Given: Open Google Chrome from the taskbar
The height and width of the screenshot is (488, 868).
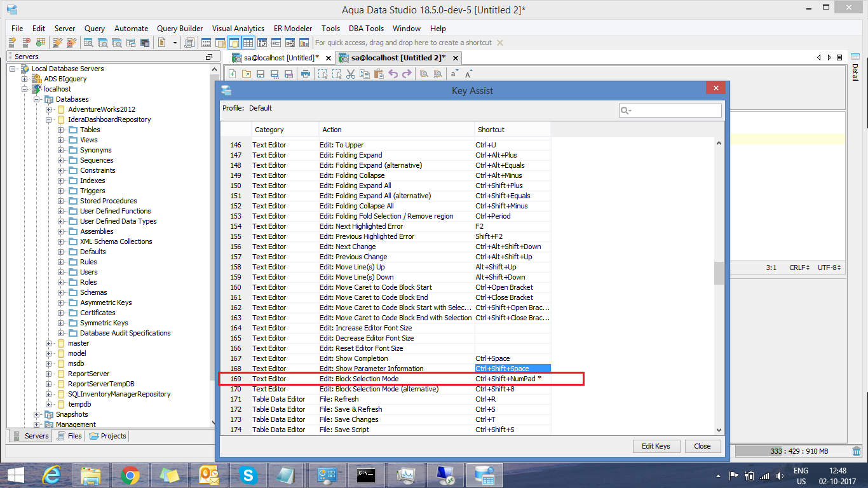Looking at the screenshot, I should [130, 475].
